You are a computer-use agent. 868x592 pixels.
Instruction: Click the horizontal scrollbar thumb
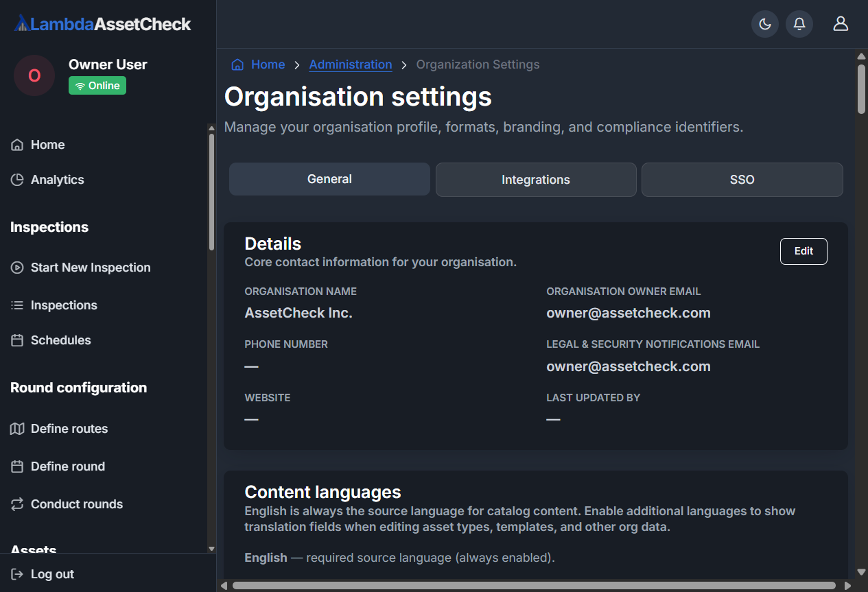pos(534,586)
